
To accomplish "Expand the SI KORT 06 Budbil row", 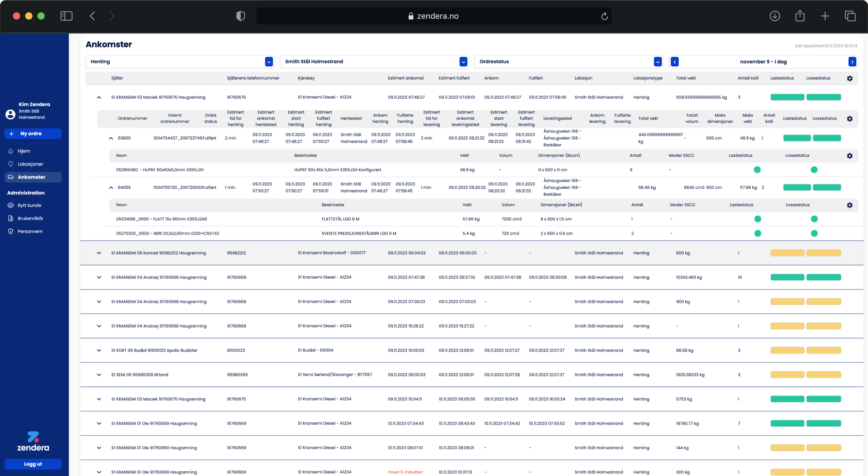I will pos(99,350).
